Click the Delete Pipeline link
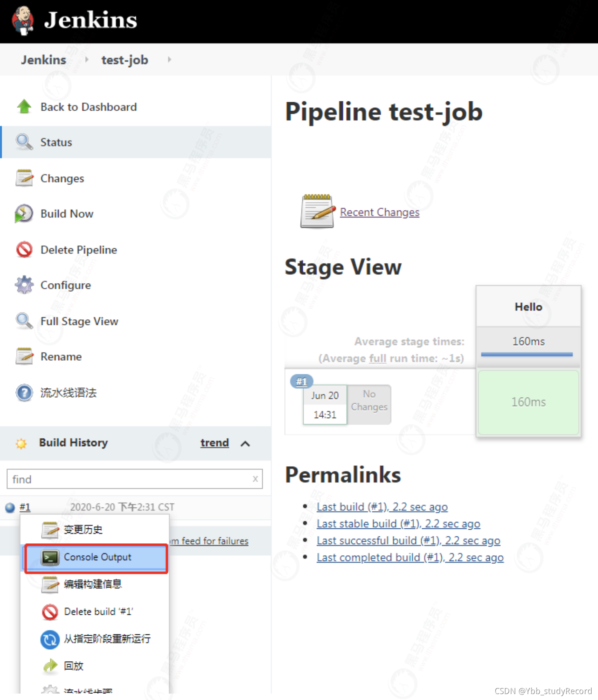 coord(79,250)
